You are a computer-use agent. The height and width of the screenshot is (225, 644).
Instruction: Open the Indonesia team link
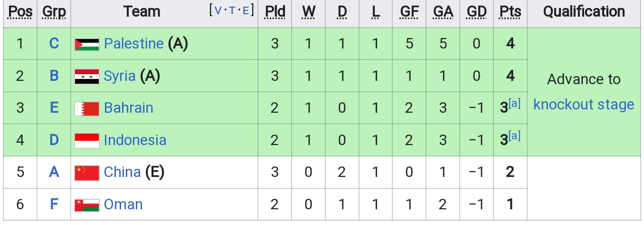135,140
